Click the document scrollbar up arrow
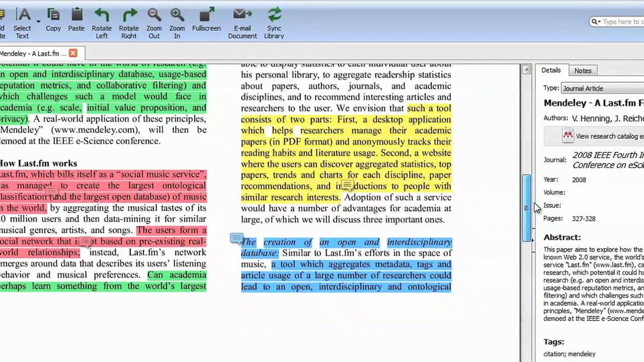 526,70
